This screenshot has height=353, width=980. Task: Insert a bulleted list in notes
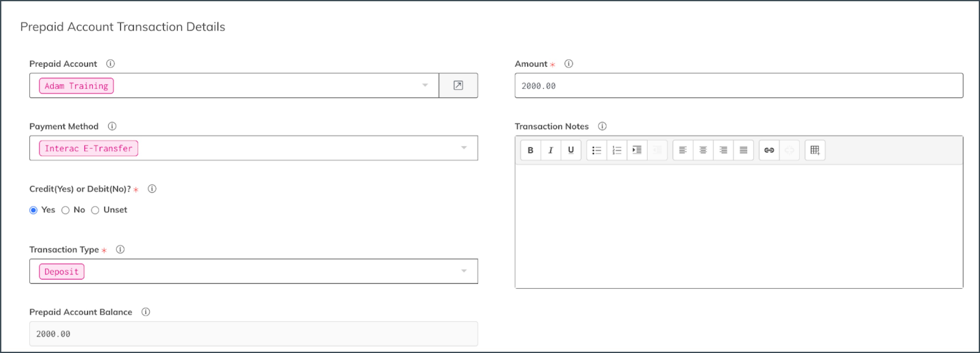[597, 150]
